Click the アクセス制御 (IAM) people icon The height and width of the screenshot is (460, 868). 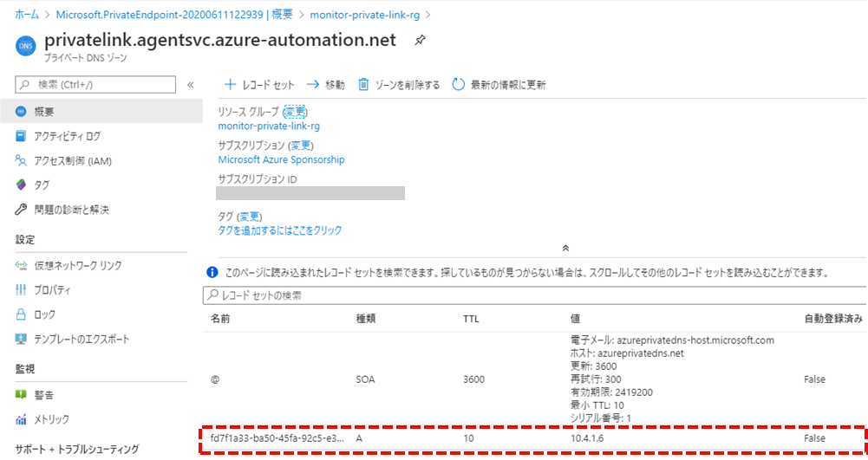pyautogui.click(x=21, y=161)
